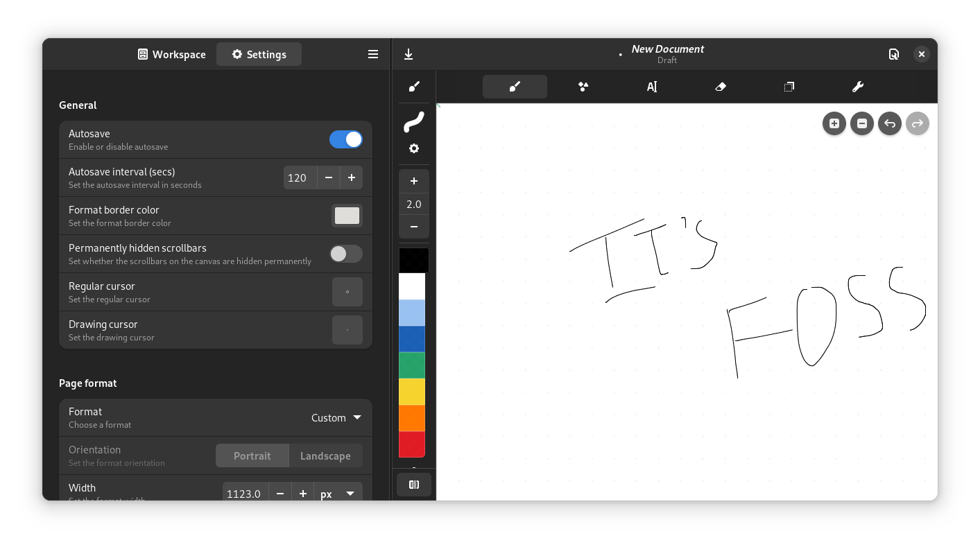Switch to the Settings tab
Screen dimensions: 980x547
pyautogui.click(x=259, y=54)
